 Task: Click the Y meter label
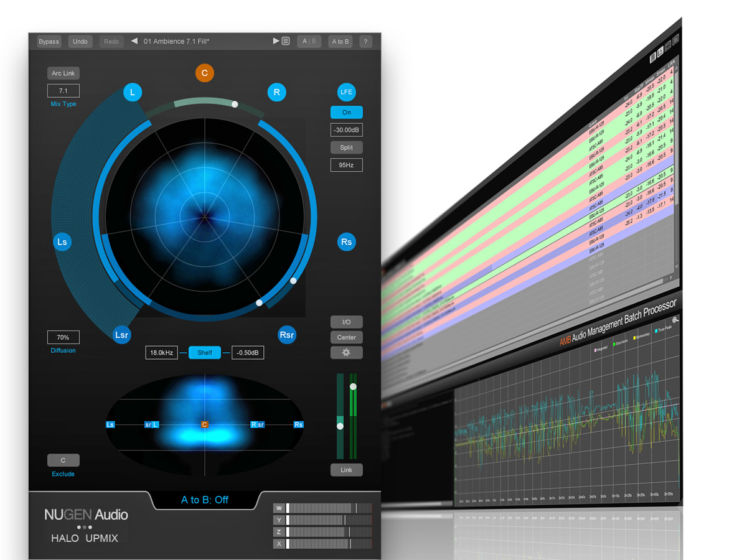point(279,520)
